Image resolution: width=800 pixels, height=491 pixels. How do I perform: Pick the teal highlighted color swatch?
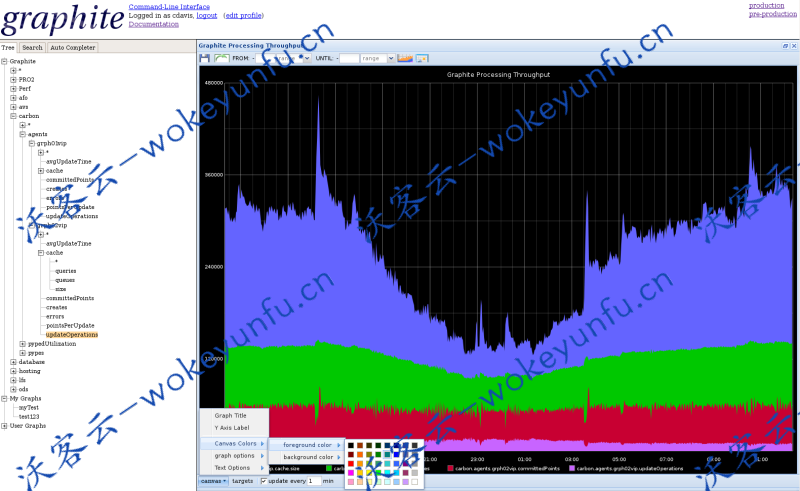coord(387,454)
